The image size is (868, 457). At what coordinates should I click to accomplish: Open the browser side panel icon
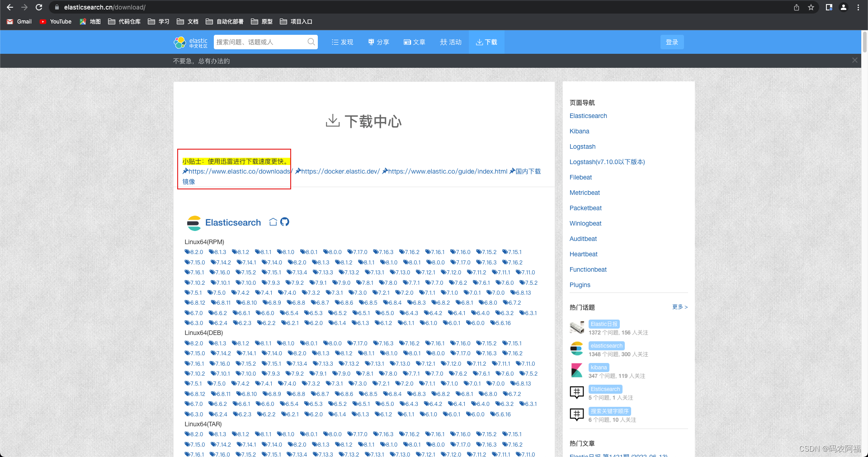pos(829,7)
